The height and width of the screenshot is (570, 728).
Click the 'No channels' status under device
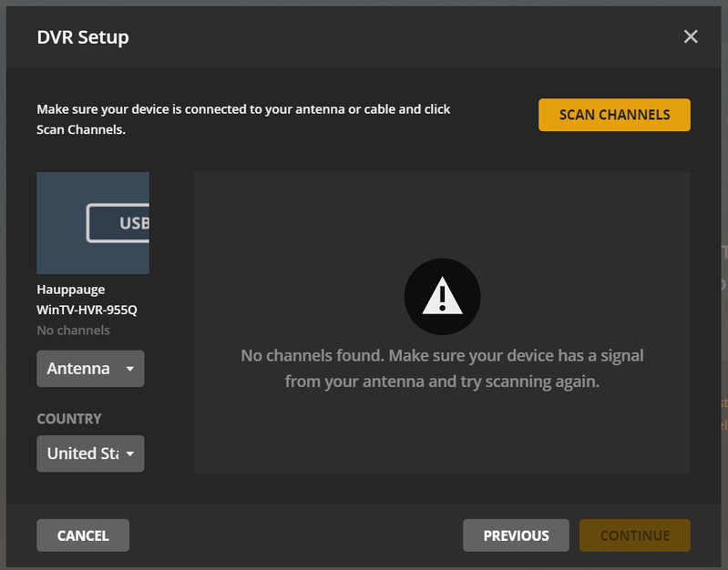click(x=73, y=331)
